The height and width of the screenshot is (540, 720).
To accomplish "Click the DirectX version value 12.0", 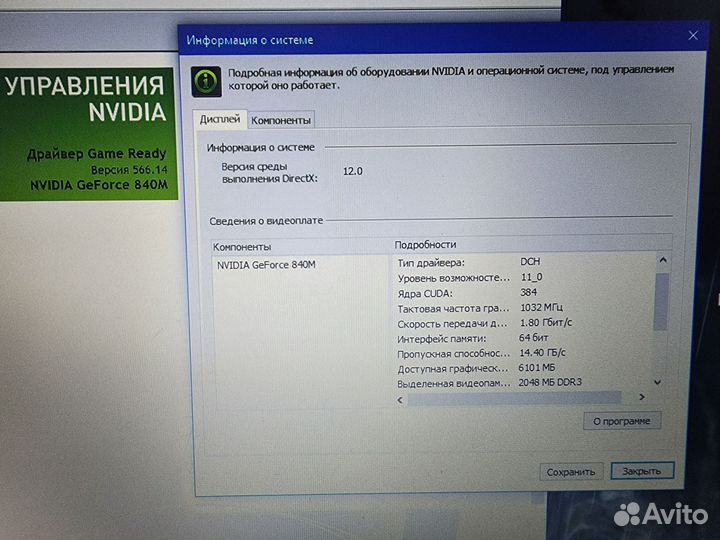I will point(353,171).
